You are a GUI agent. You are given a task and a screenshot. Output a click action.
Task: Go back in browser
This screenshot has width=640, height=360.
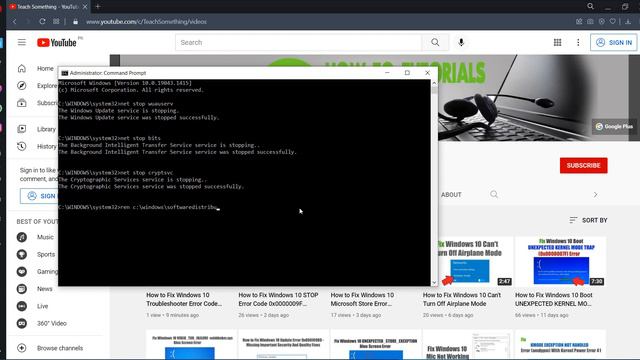pyautogui.click(x=15, y=22)
